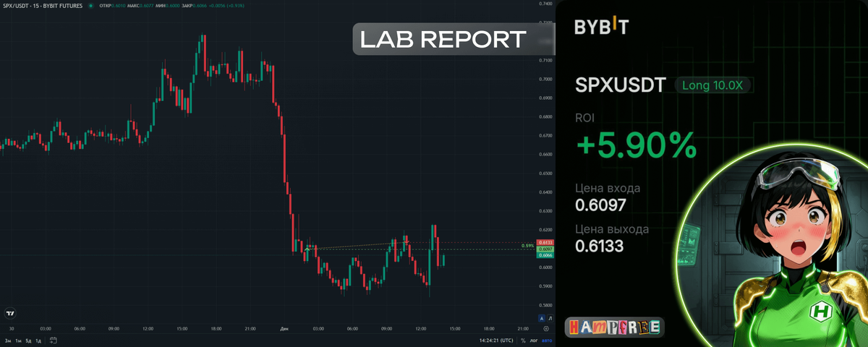
Task: Open timezone menu at 14:24:21 (UTC)
Action: tap(496, 340)
